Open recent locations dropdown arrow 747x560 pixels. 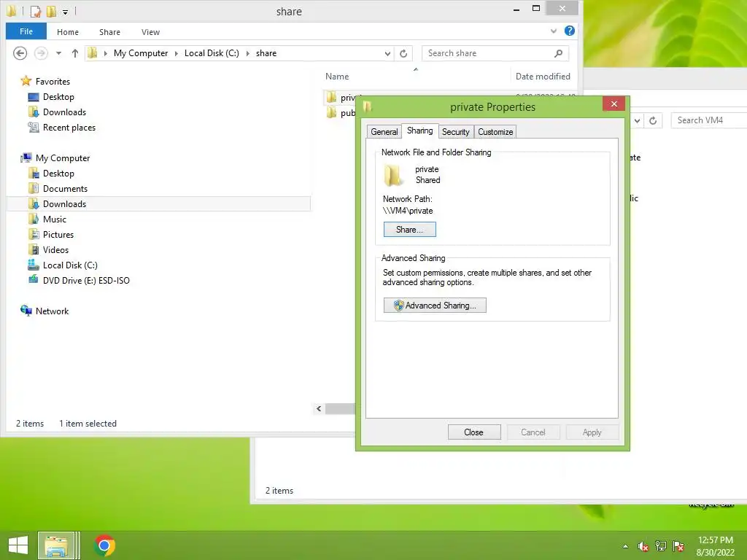(x=58, y=53)
